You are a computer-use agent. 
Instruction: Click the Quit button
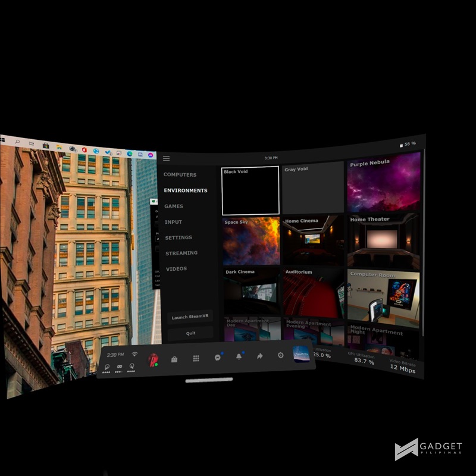click(190, 333)
